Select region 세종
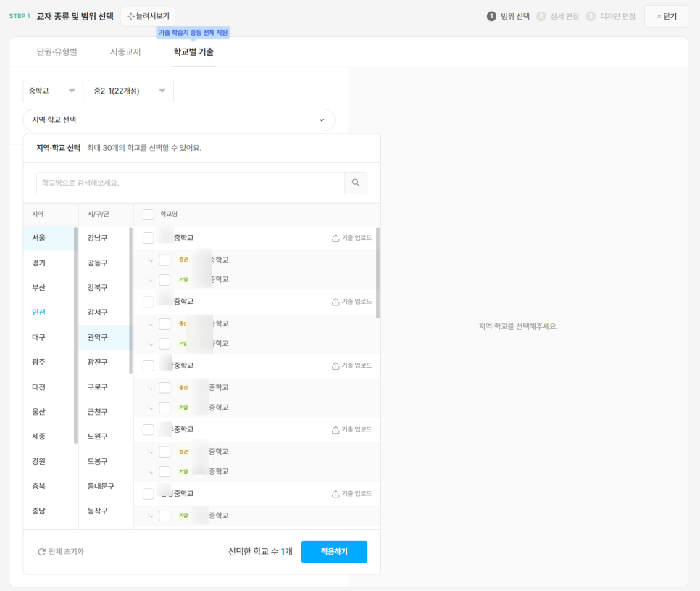This screenshot has height=591, width=700. click(49, 437)
